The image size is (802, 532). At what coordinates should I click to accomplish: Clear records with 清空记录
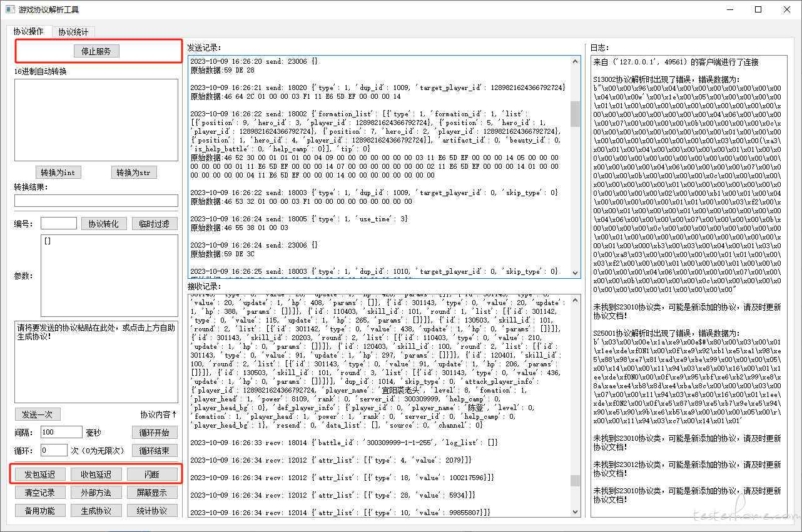coord(39,493)
